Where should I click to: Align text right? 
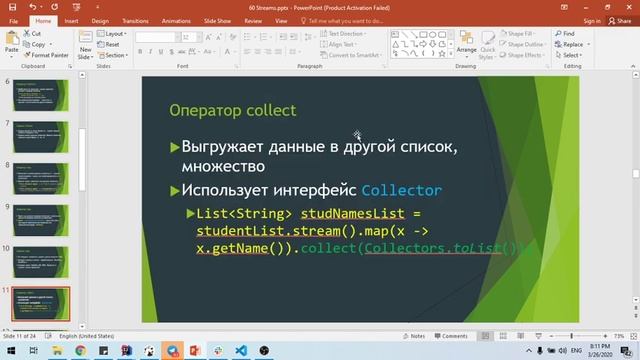click(x=268, y=52)
